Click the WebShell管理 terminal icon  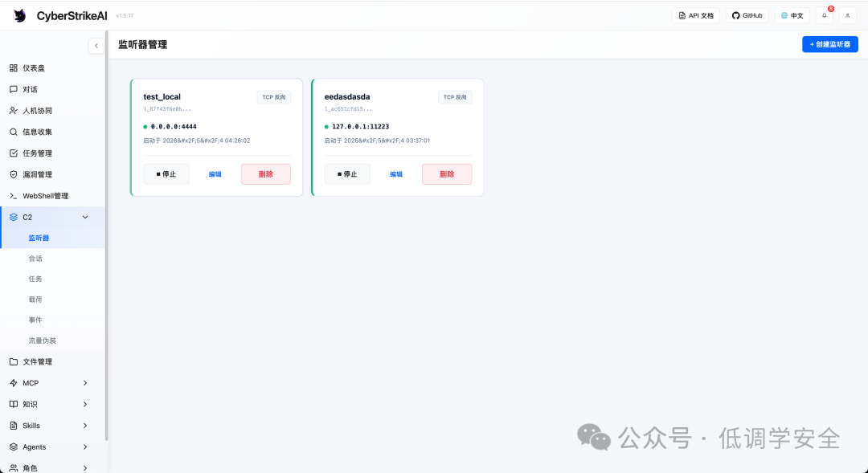click(x=14, y=196)
